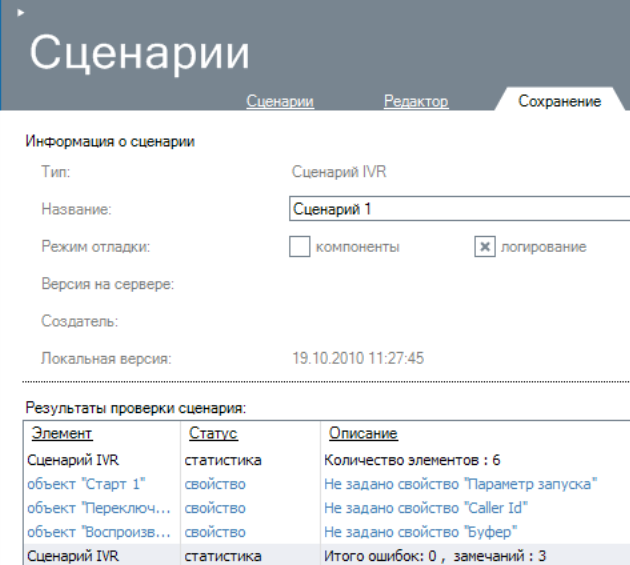Click "Не задано свойство Параметр запуска" message
Image resolution: width=630 pixels, height=565 pixels.
460,484
